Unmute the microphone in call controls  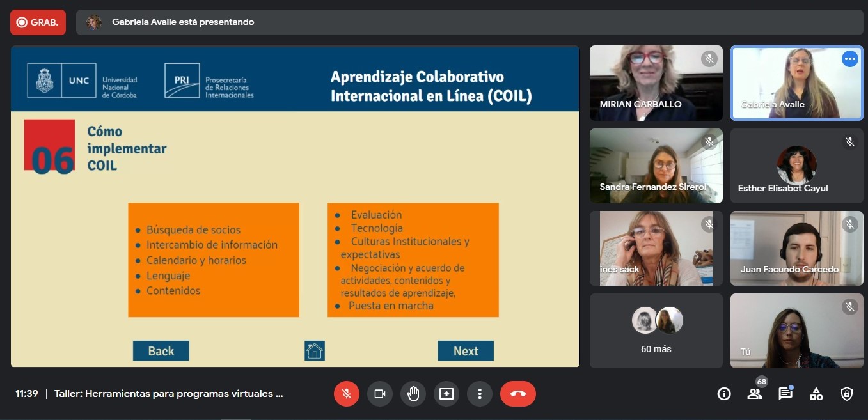[347, 394]
